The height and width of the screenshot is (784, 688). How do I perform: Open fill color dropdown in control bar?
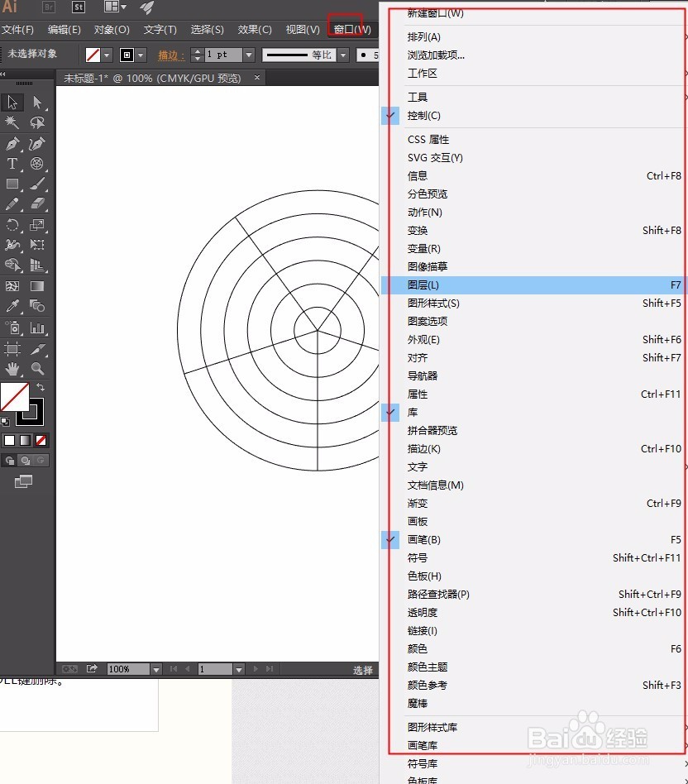pos(107,55)
